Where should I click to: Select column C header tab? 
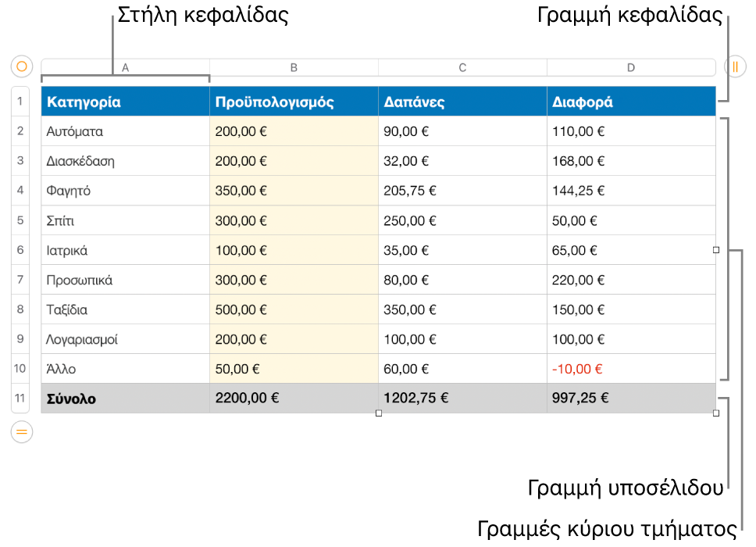pyautogui.click(x=462, y=67)
